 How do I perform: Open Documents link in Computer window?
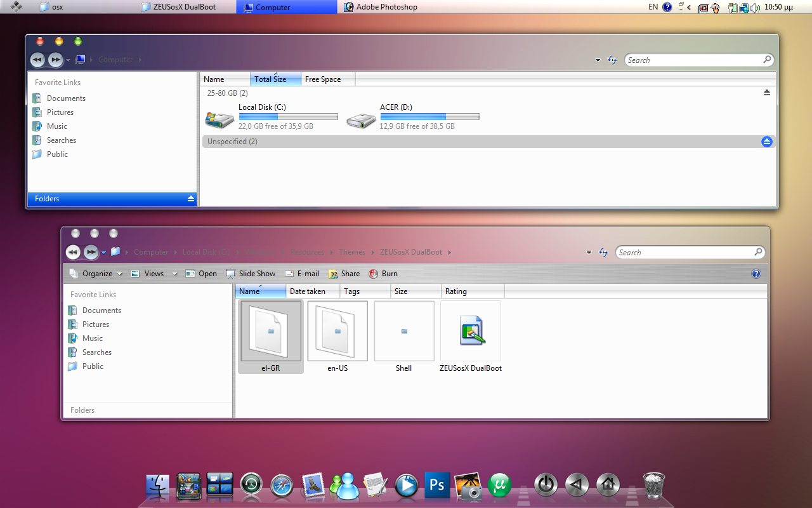click(66, 98)
